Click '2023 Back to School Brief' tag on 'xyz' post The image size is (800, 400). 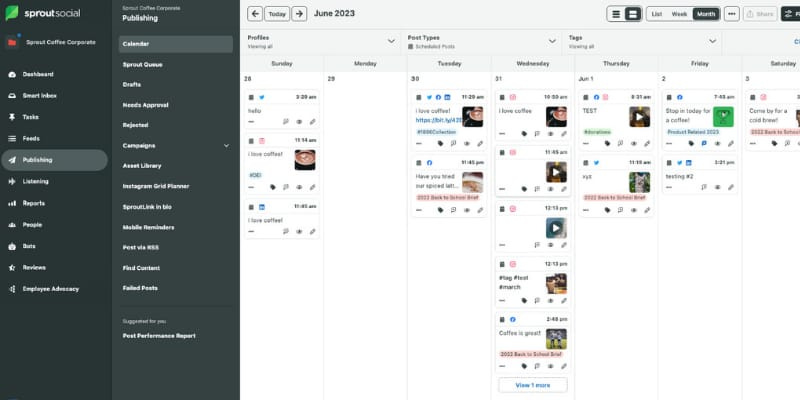[614, 197]
